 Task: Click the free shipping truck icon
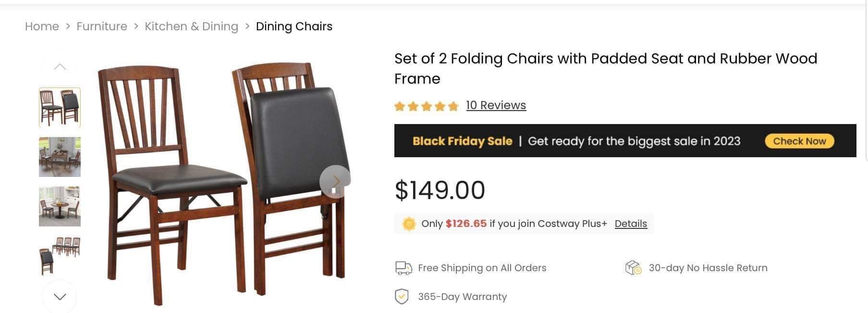403,268
